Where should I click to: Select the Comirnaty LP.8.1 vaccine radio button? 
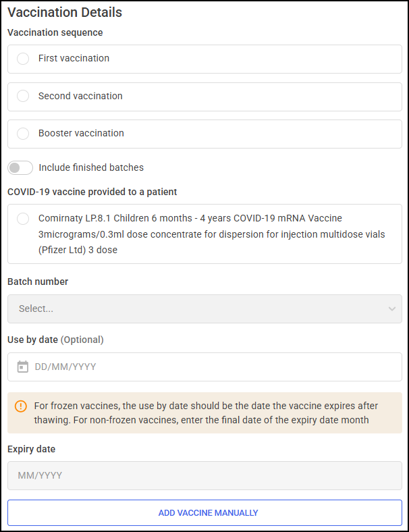pos(23,219)
